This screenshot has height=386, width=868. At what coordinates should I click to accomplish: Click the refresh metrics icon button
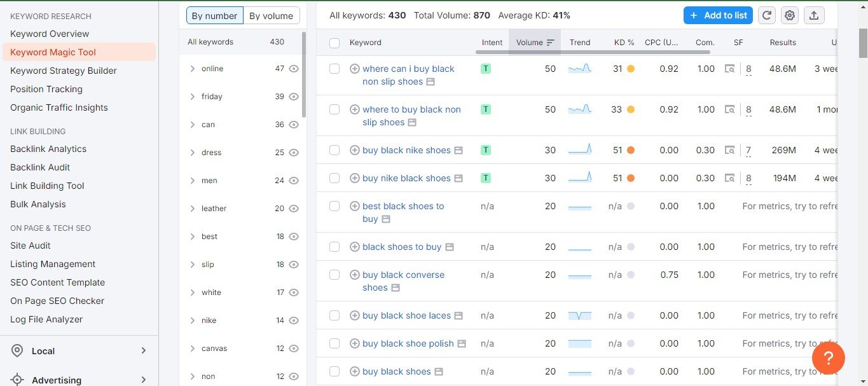click(x=767, y=15)
